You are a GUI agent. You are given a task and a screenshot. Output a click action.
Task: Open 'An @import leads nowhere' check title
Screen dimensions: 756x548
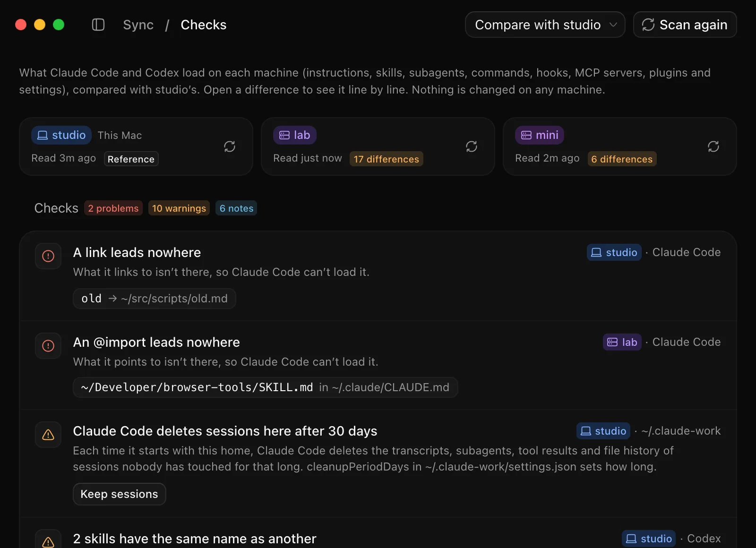pos(156,342)
